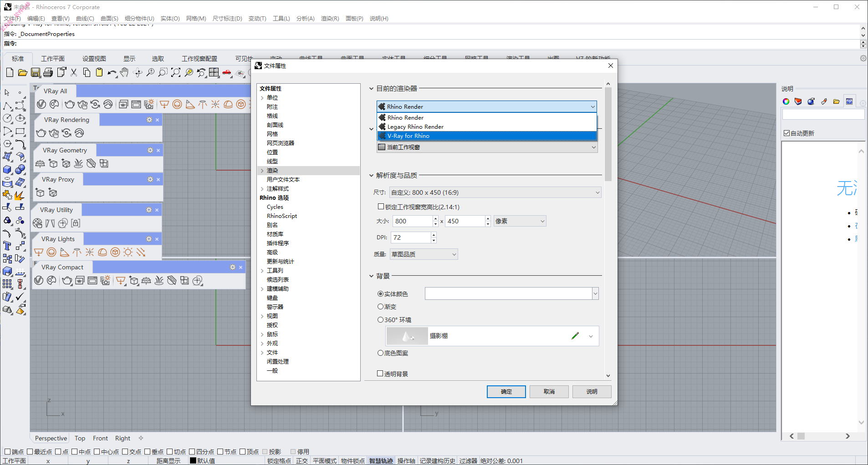Enable 端点 object snap checkbox
This screenshot has height=465, width=868.
click(7, 452)
